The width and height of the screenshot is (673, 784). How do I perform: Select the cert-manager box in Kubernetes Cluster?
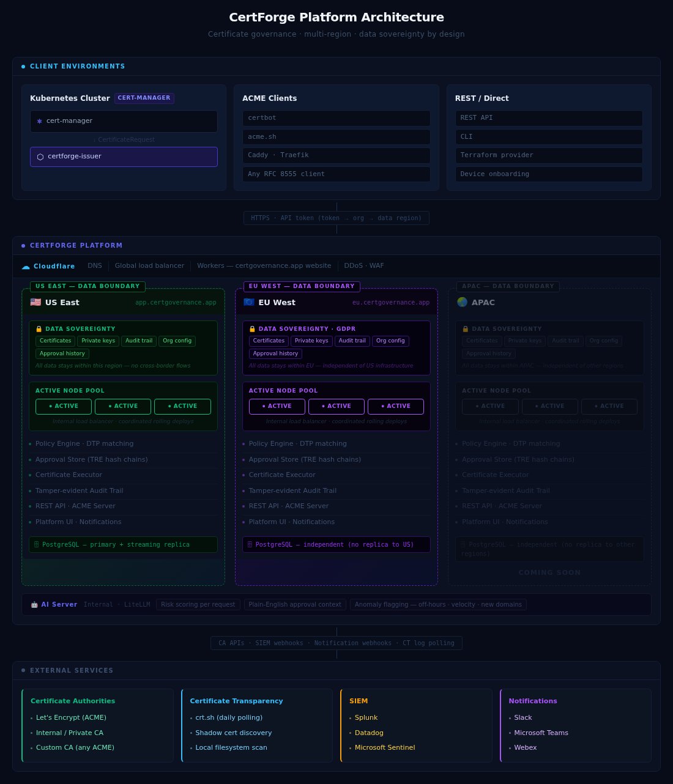(124, 121)
